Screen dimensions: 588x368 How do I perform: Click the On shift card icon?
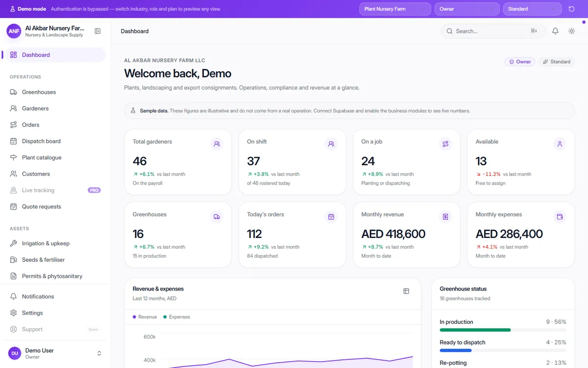click(x=331, y=144)
